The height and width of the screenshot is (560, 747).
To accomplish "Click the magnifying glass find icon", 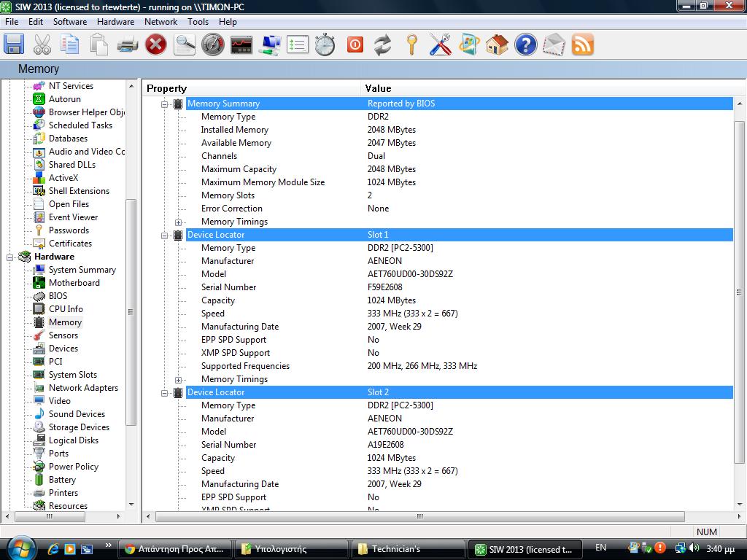I will click(x=185, y=44).
